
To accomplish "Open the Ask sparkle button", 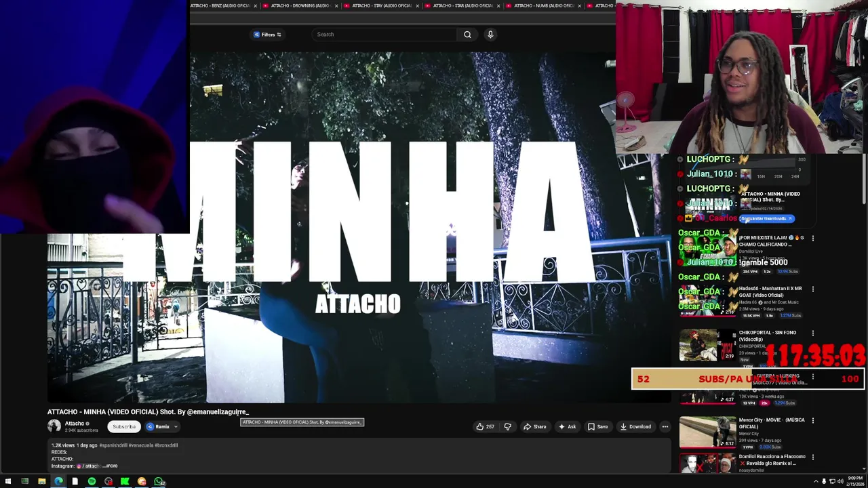I will coord(567,426).
